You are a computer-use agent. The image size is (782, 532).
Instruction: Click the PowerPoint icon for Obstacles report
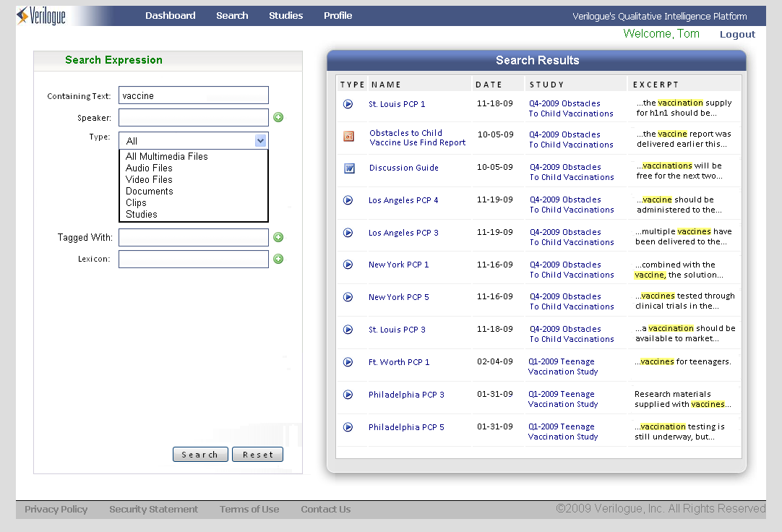point(348,136)
